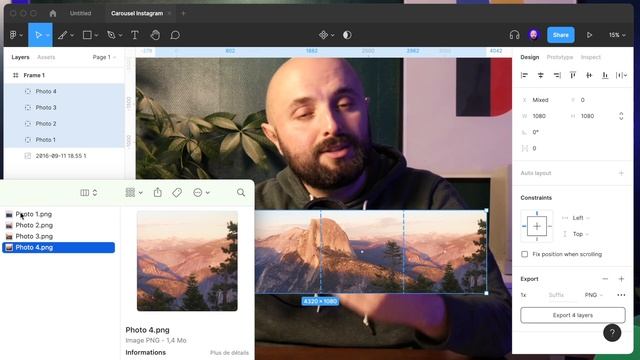Click the headphones audio icon
This screenshot has height=360, width=640.
pos(514,35)
